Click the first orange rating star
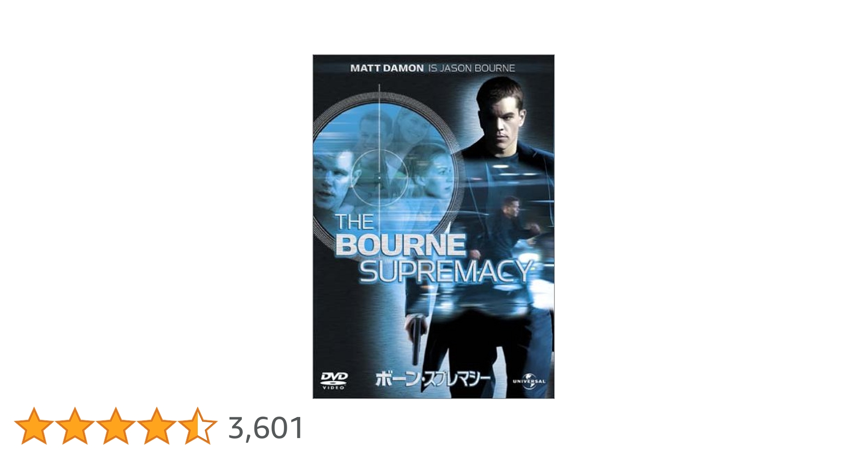The height and width of the screenshot is (454, 868). (x=34, y=426)
